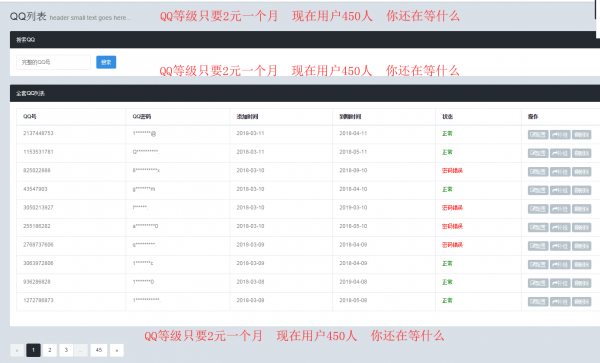Click arrow button for QQ 936286828
The width and height of the screenshot is (600, 363).
pos(560,283)
